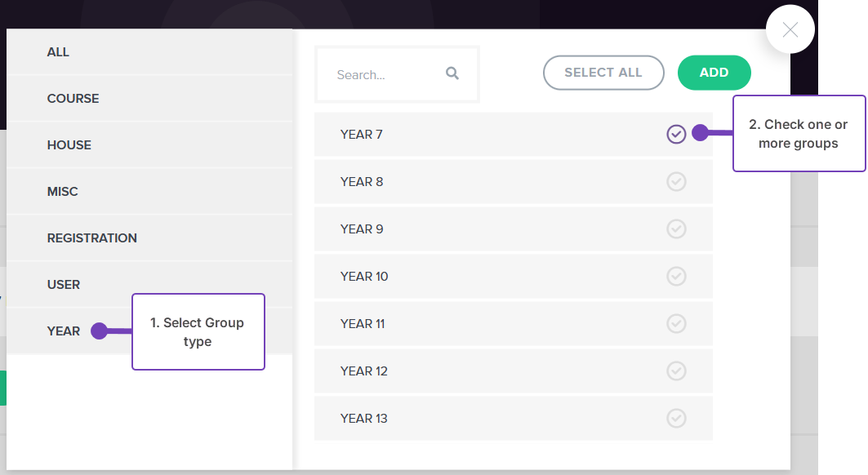Check the Year 12 group checkmark
This screenshot has height=475, width=868.
click(676, 371)
